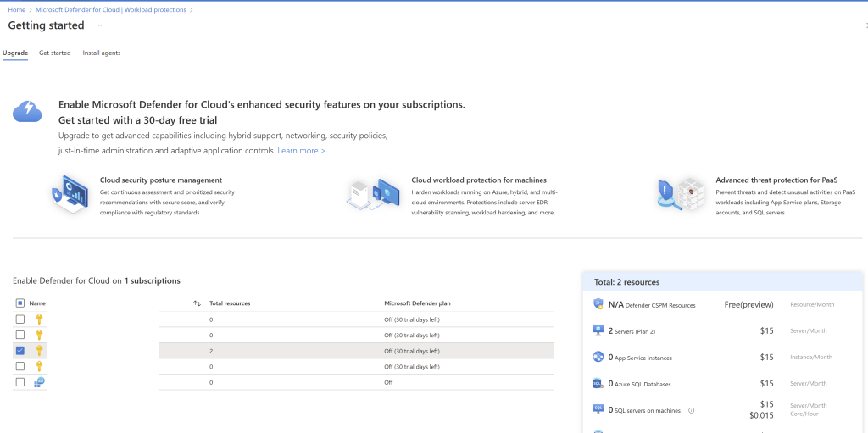
Task: Sort the table using the Name column arrows
Action: tap(197, 303)
